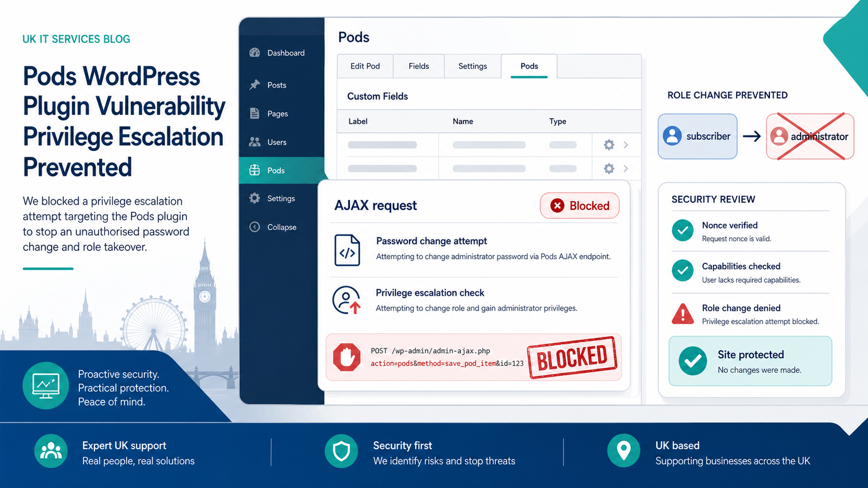Open Users in the sidebar menu

tap(281, 142)
